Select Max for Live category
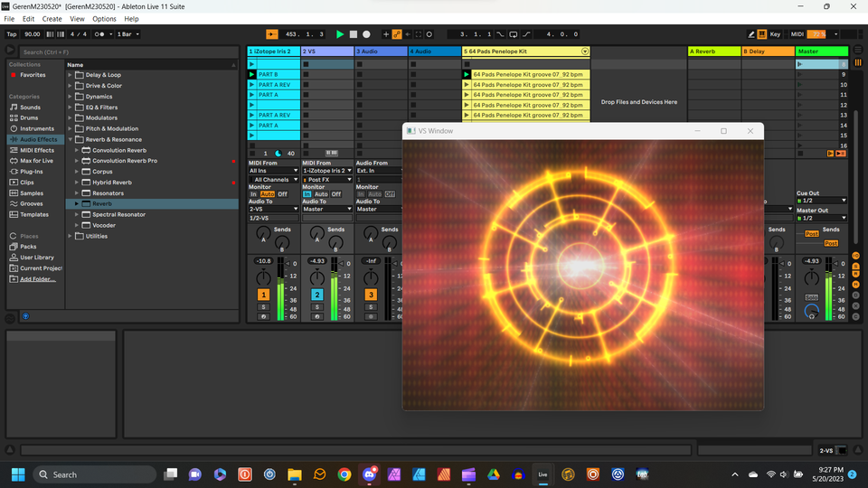The width and height of the screenshot is (868, 488). click(x=36, y=161)
